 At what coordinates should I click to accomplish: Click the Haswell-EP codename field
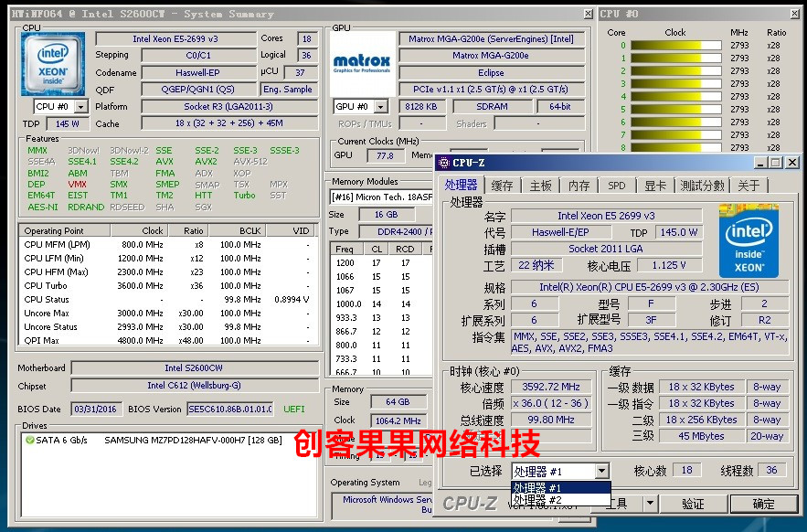click(x=198, y=72)
